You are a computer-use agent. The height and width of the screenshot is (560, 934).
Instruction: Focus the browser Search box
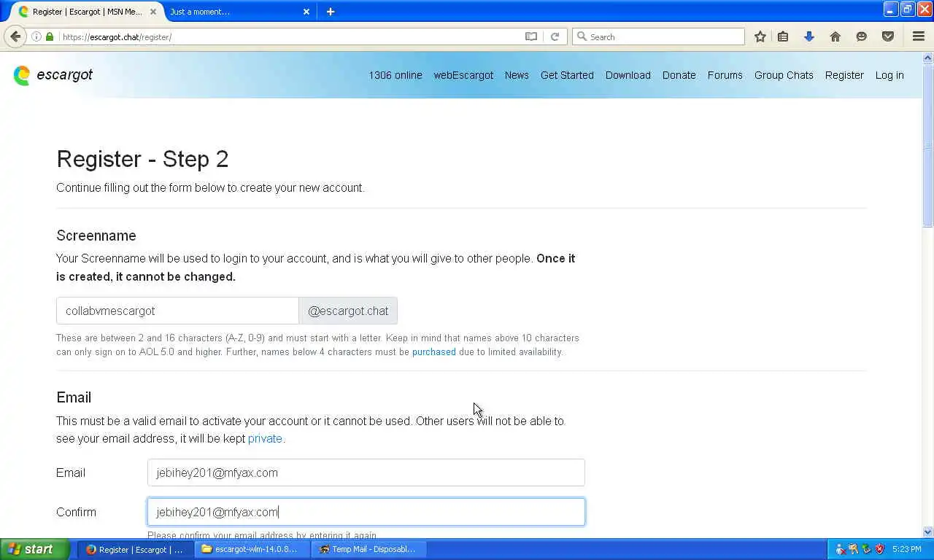(x=658, y=36)
